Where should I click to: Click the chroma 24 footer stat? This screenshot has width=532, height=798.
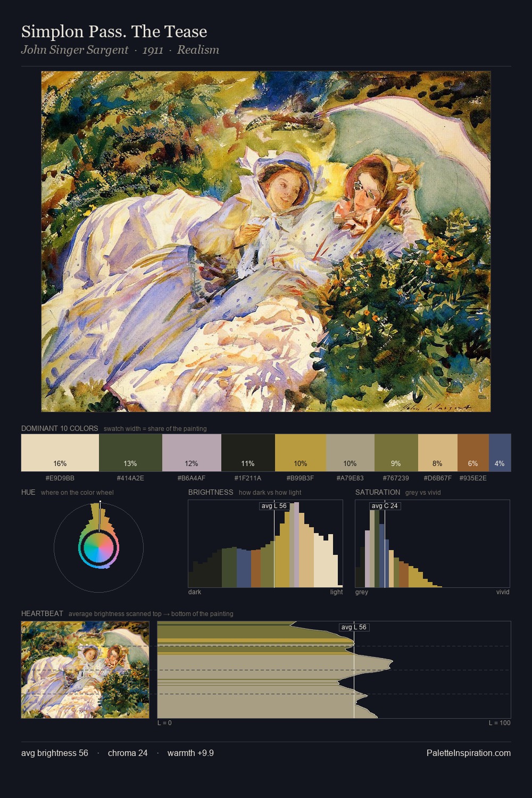[x=128, y=753]
